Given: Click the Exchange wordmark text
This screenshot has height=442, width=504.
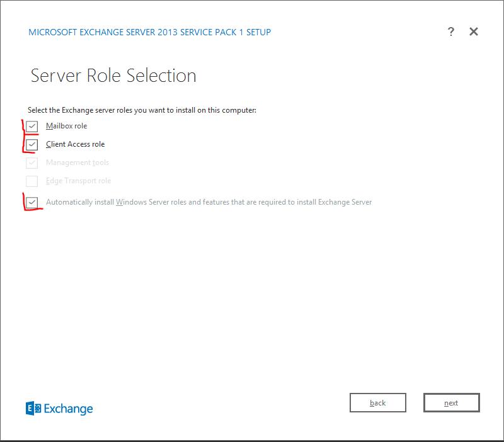Looking at the screenshot, I should [x=68, y=409].
